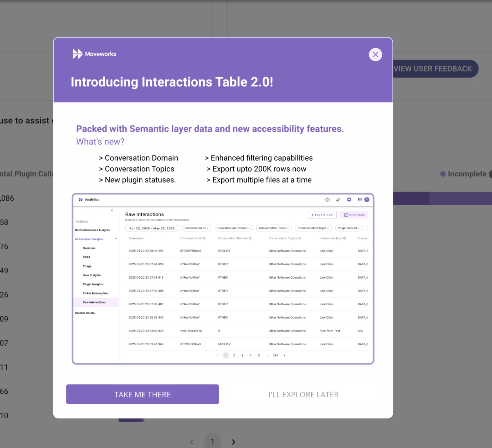
Task: Collapse the AI Assistant Insights section
Action: coord(116,239)
